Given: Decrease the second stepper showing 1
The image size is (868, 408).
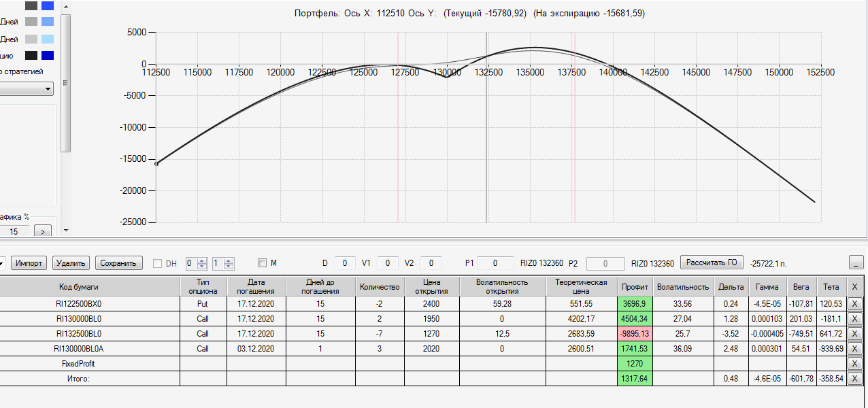Looking at the screenshot, I should (x=229, y=267).
